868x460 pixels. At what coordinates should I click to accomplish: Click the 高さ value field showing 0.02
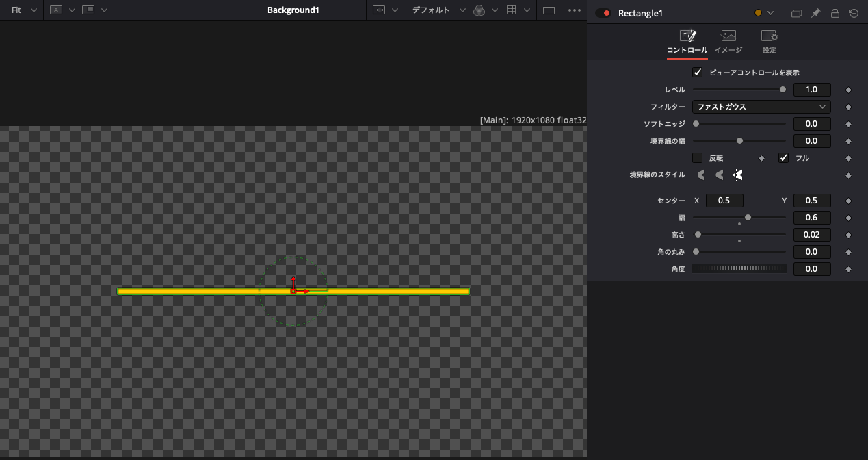pos(812,235)
